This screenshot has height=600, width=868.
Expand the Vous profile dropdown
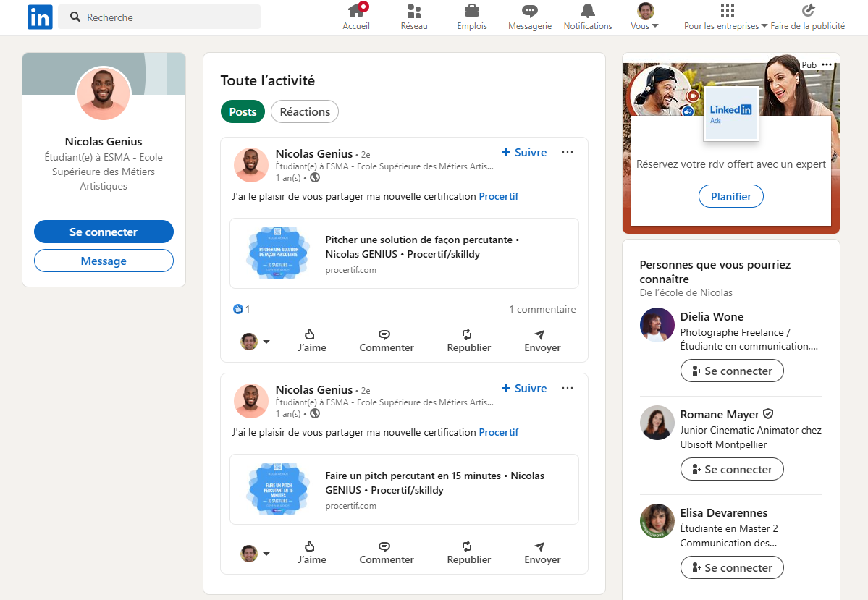click(644, 17)
